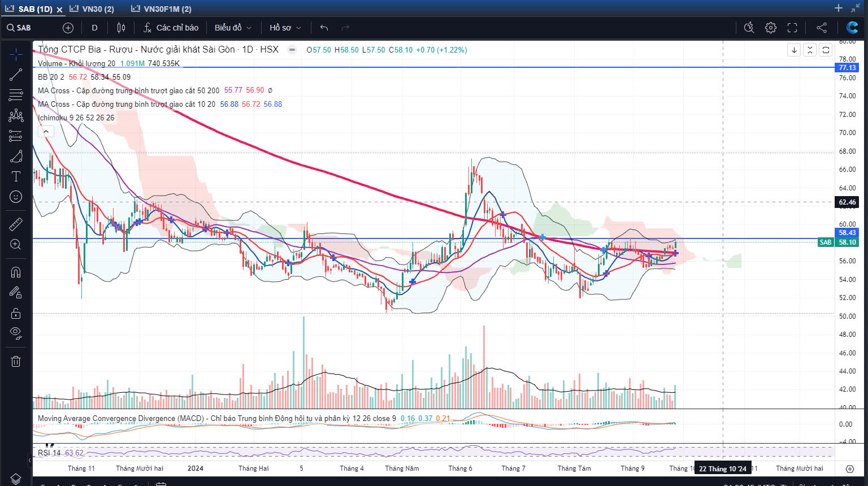This screenshot has width=868, height=486.
Task: Click the left panel collapse arrow
Action: click(x=30, y=459)
